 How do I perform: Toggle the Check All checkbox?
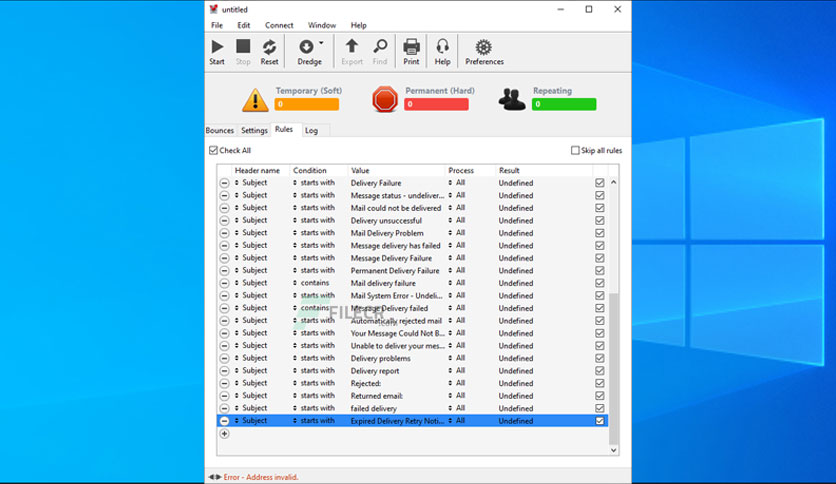coord(213,150)
